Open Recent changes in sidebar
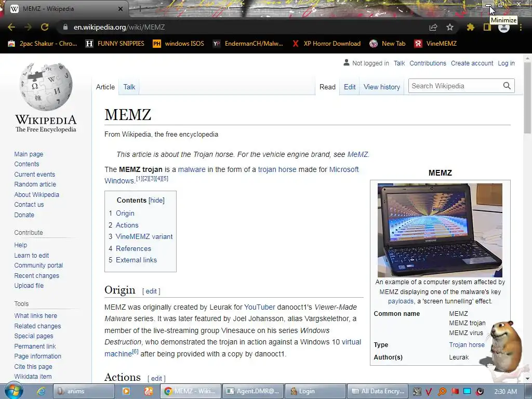The width and height of the screenshot is (532, 399). click(37, 275)
